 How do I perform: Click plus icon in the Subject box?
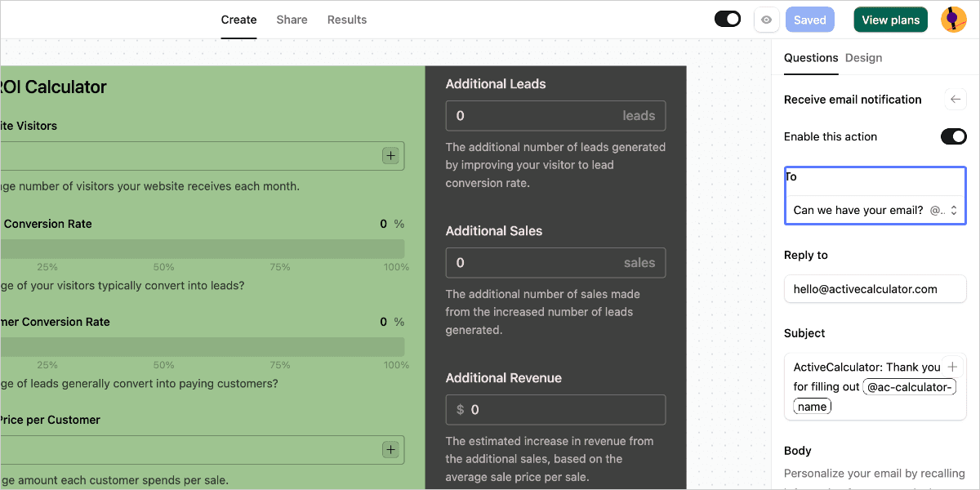(952, 367)
